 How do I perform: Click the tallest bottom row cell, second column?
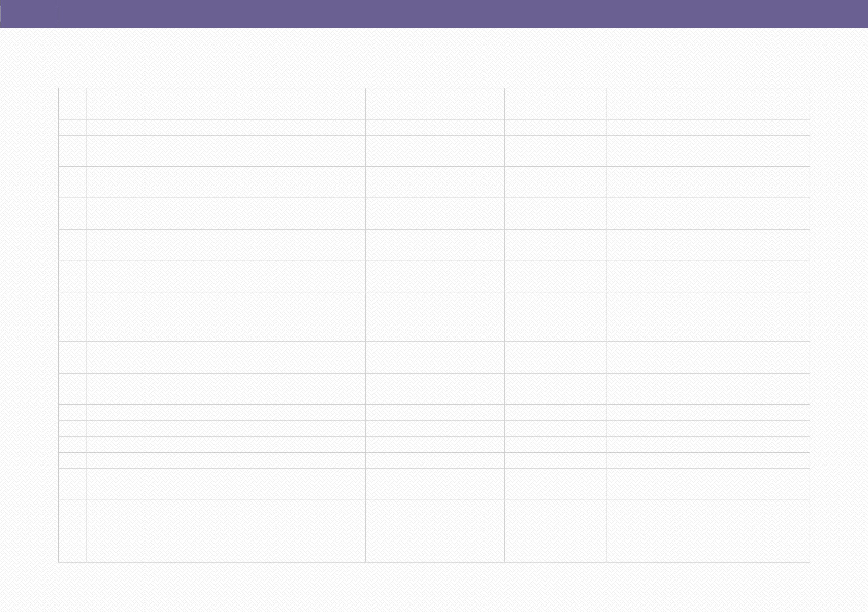pos(226,531)
